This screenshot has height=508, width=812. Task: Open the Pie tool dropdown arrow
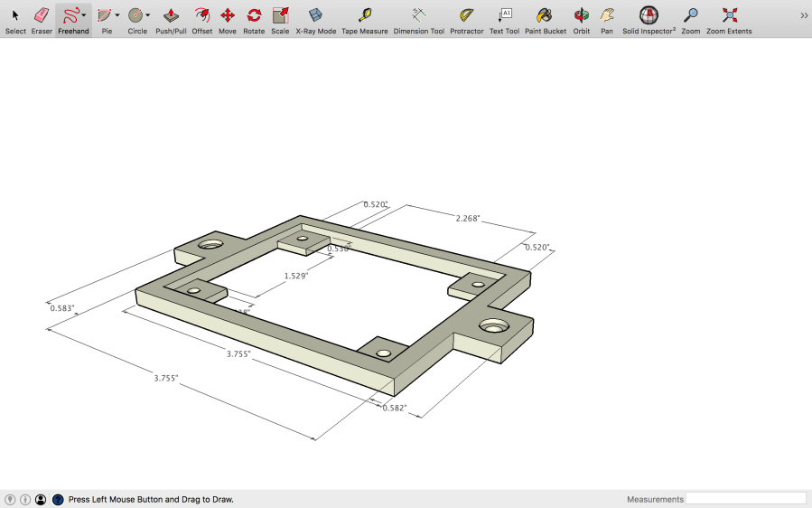click(117, 15)
